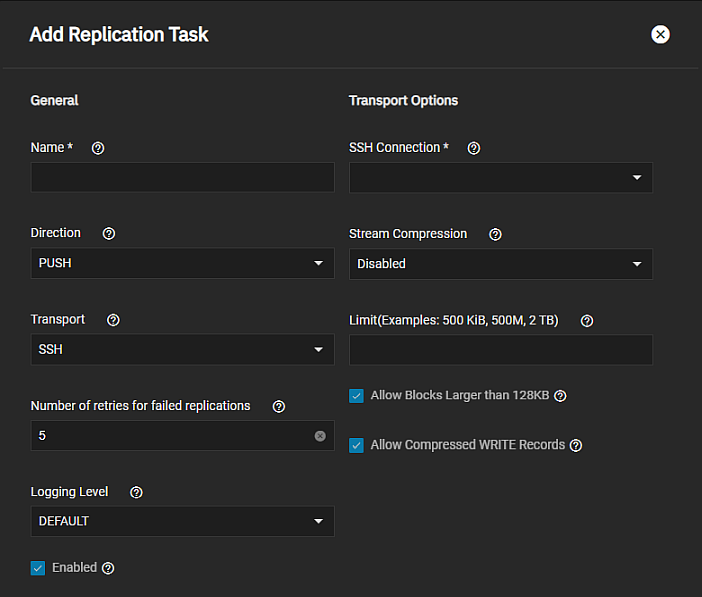Click the Logging Level help icon
The height and width of the screenshot is (597, 702).
136,492
